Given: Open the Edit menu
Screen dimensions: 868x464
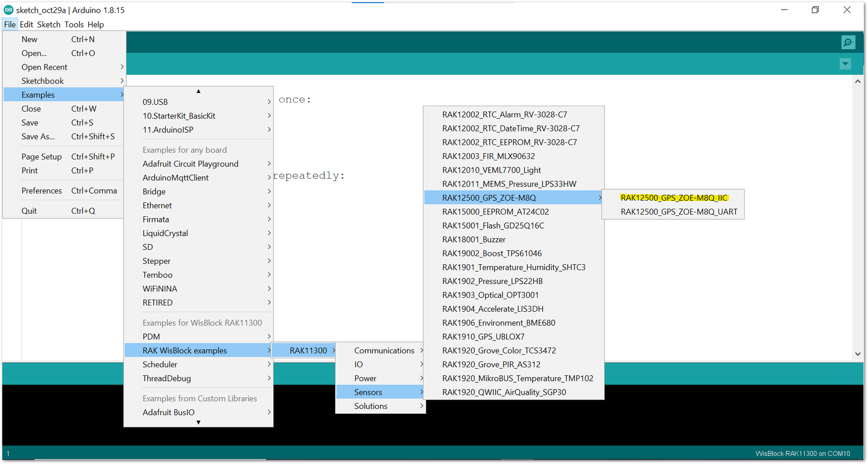Looking at the screenshot, I should click(26, 24).
